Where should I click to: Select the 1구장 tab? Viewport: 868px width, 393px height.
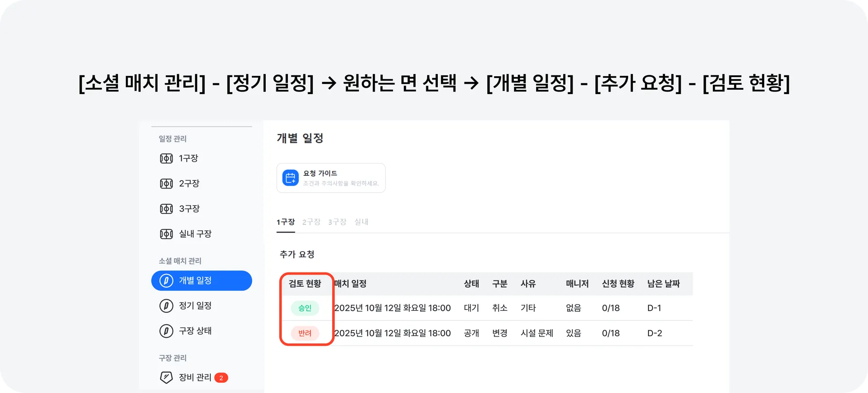(286, 222)
